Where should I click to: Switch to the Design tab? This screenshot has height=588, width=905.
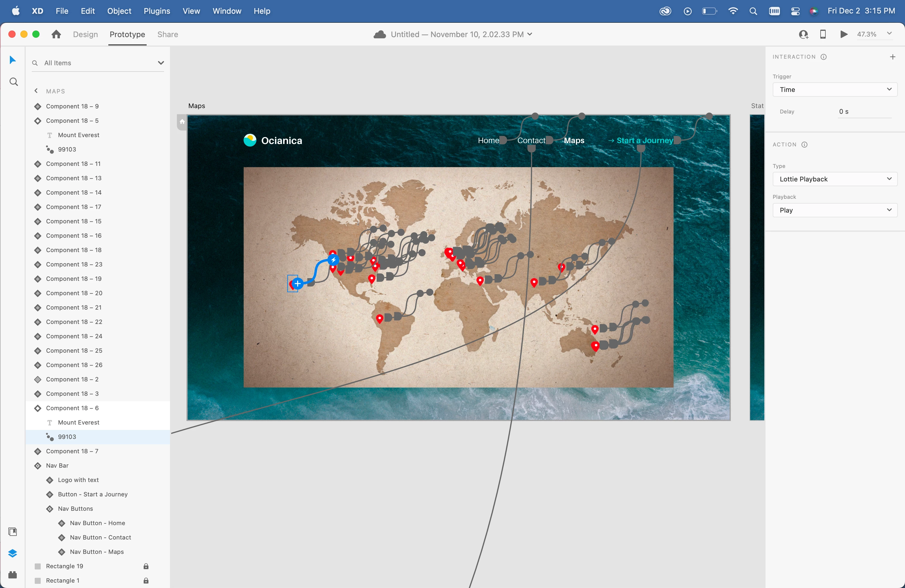click(x=85, y=34)
